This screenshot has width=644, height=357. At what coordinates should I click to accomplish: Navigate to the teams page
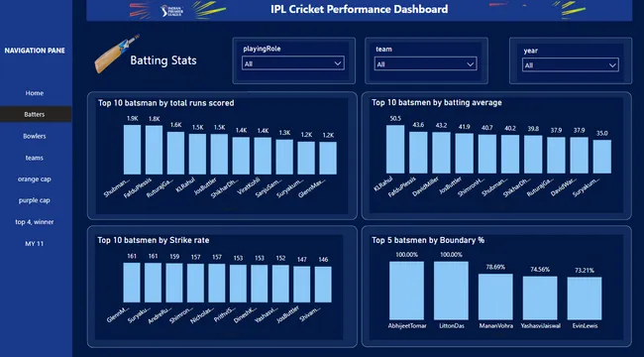[x=35, y=158]
